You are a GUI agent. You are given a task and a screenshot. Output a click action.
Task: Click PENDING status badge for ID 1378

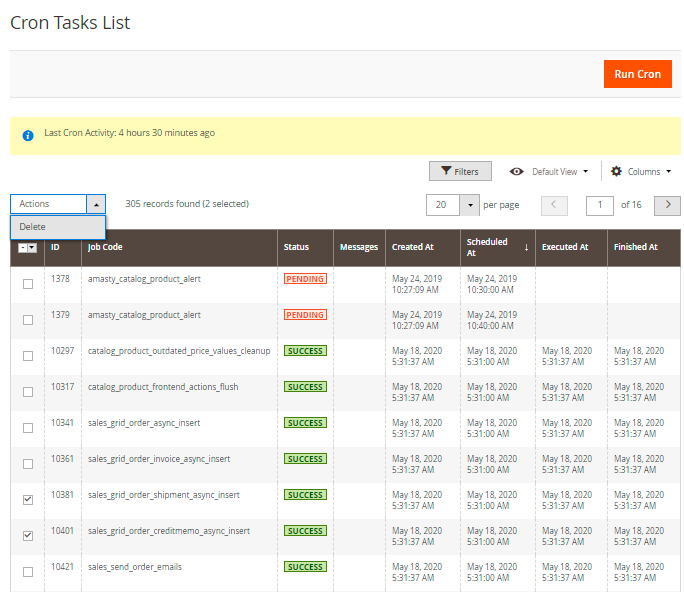pos(305,279)
